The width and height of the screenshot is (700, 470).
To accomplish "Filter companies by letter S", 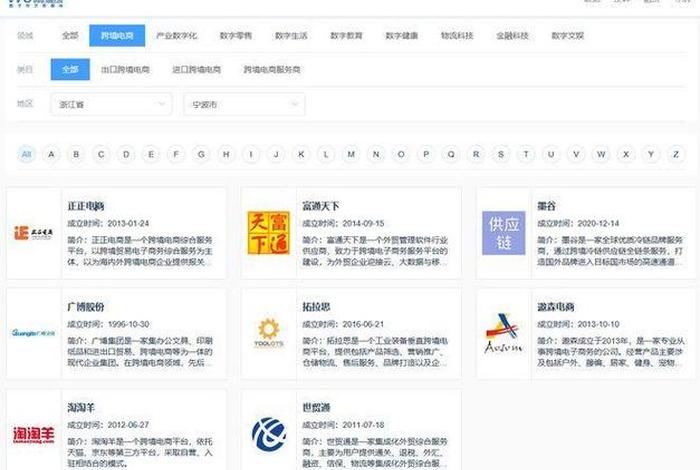I will click(501, 154).
